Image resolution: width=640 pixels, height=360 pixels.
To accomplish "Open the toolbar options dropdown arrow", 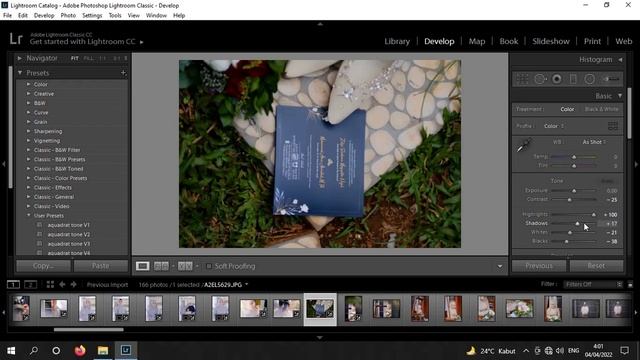I will point(500,266).
